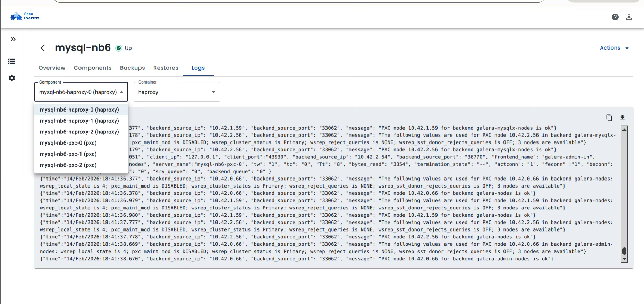Image resolution: width=644 pixels, height=304 pixels.
Task: Expand the Container haproxy dropdown
Action: point(213,92)
